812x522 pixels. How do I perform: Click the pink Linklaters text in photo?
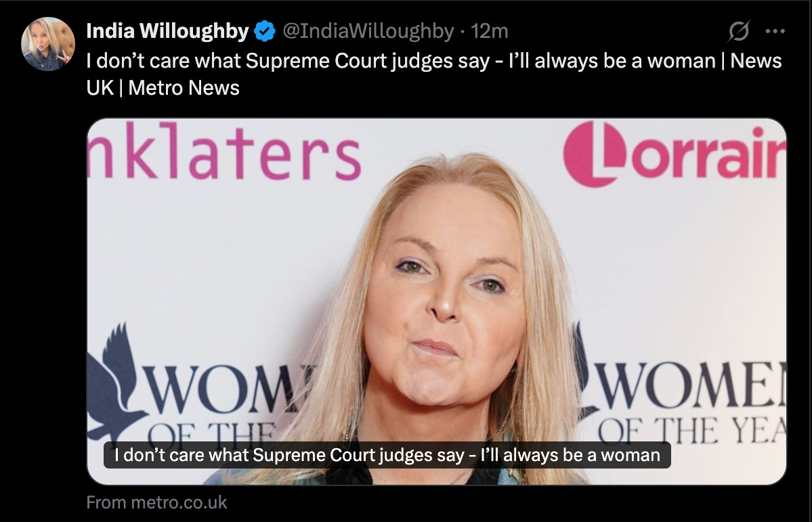pyautogui.click(x=223, y=151)
